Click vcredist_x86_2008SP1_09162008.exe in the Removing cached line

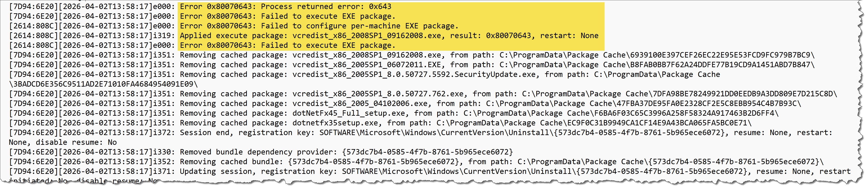pos(367,55)
